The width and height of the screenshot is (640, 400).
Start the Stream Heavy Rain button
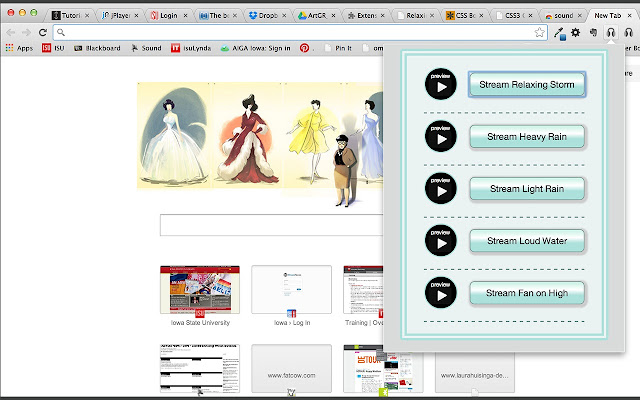coord(527,137)
